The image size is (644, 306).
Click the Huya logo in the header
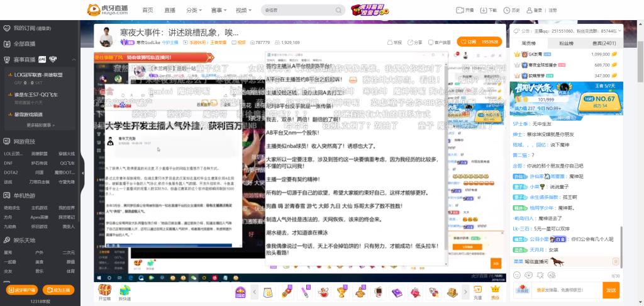tap(109, 10)
